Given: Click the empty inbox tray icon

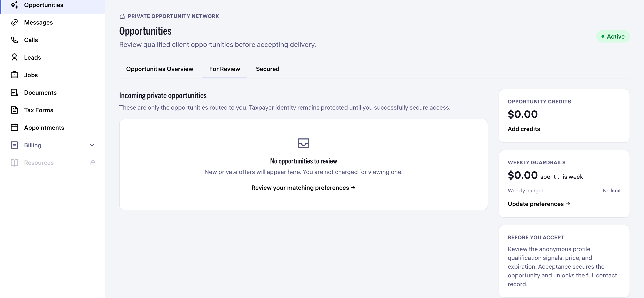Looking at the screenshot, I should coord(304,143).
